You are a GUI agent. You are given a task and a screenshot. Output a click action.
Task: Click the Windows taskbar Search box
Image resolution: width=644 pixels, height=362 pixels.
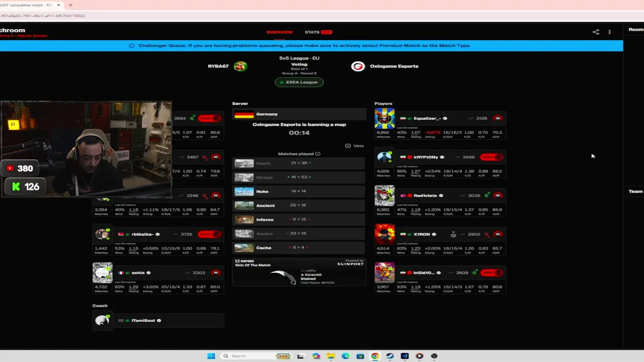click(257, 356)
